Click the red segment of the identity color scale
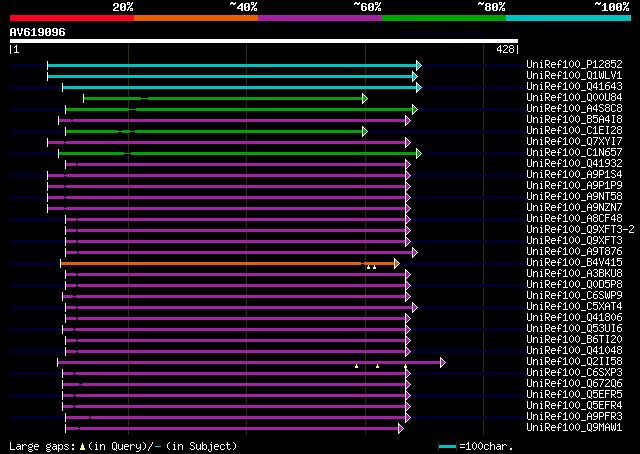The width and height of the screenshot is (640, 454). coord(72,18)
